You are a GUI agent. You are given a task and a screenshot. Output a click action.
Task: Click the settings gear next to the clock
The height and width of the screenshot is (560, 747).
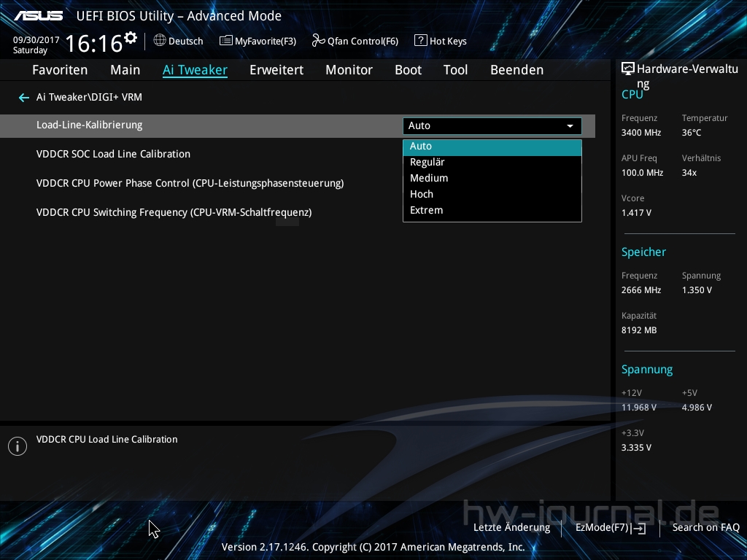tap(131, 38)
